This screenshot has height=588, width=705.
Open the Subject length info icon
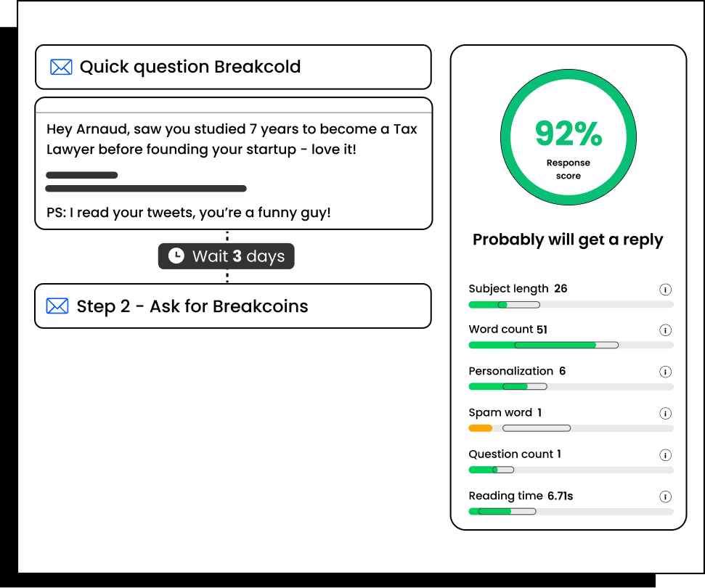coord(666,290)
